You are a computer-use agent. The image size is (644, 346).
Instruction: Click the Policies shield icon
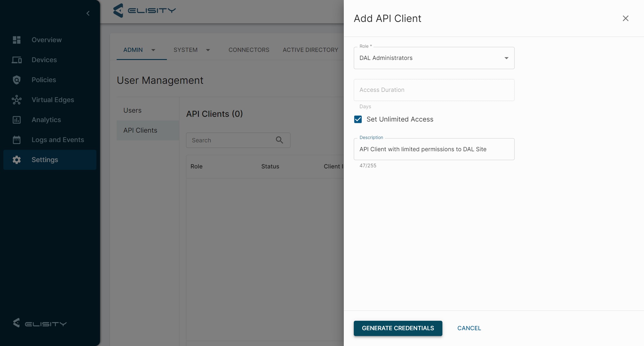click(x=17, y=80)
